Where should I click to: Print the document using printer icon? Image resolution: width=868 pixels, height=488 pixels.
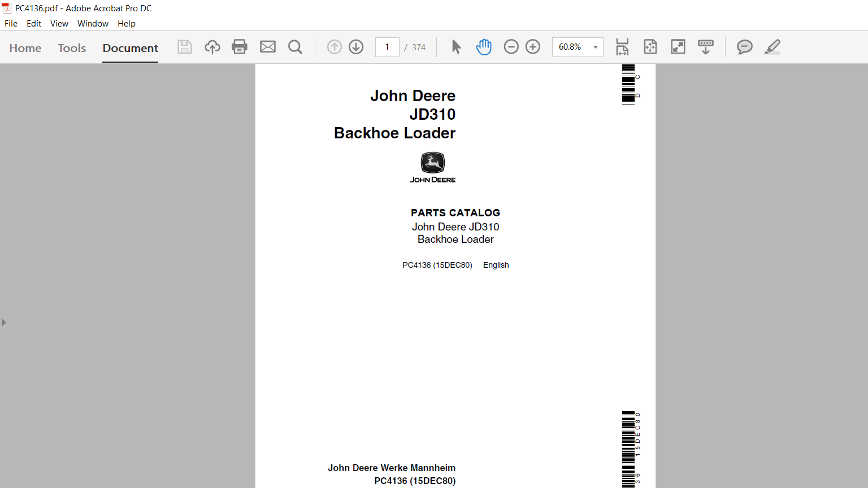tap(240, 47)
